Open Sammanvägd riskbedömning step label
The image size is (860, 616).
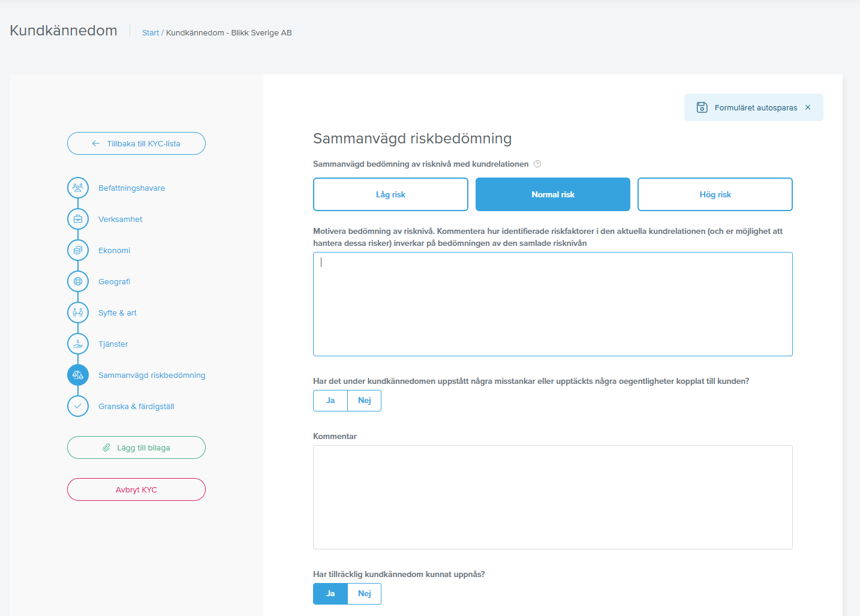click(152, 375)
